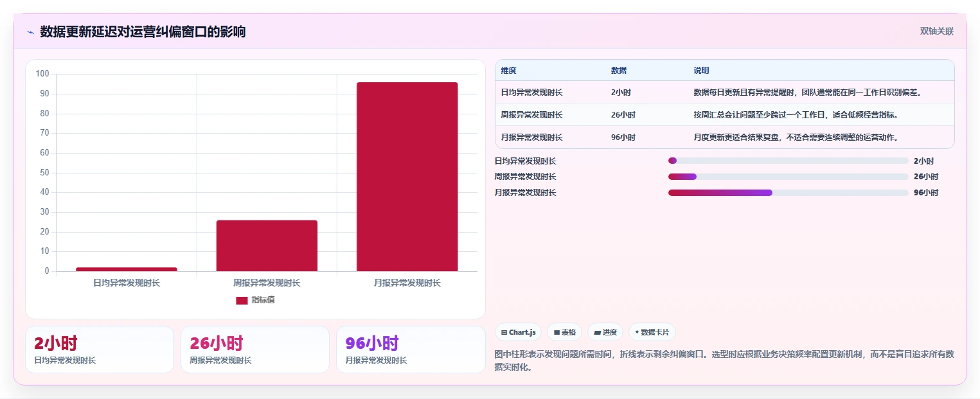Click the 说明 table column header
980x399 pixels.
pos(701,71)
